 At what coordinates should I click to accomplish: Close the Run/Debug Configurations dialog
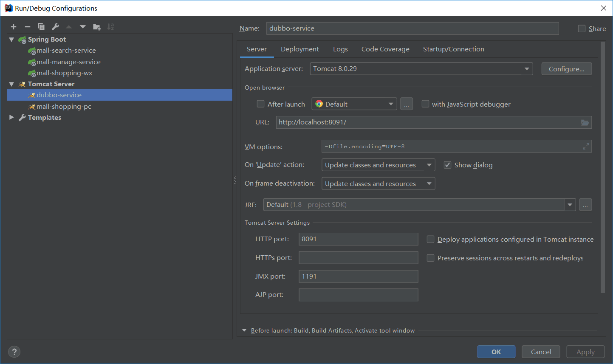pos(604,8)
